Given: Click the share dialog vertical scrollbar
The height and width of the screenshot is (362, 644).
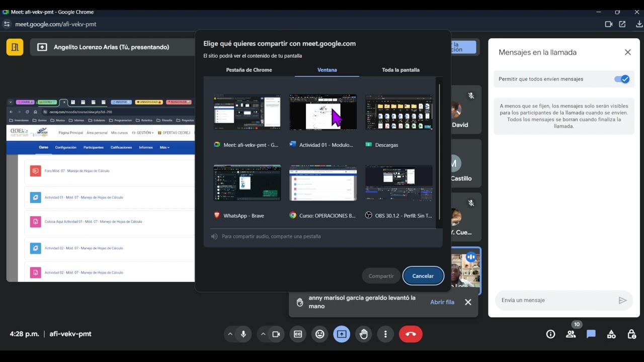Looking at the screenshot, I should point(440,151).
